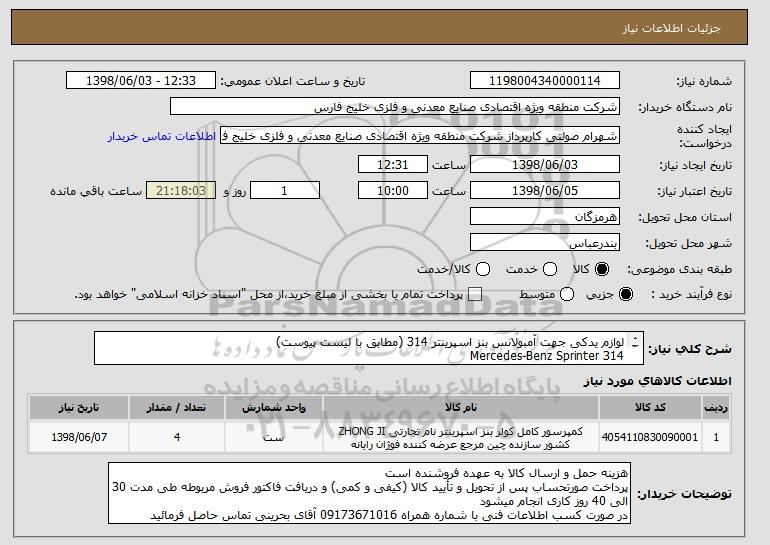Click the شماره نیاز number field
The height and width of the screenshot is (545, 770).
[x=545, y=81]
